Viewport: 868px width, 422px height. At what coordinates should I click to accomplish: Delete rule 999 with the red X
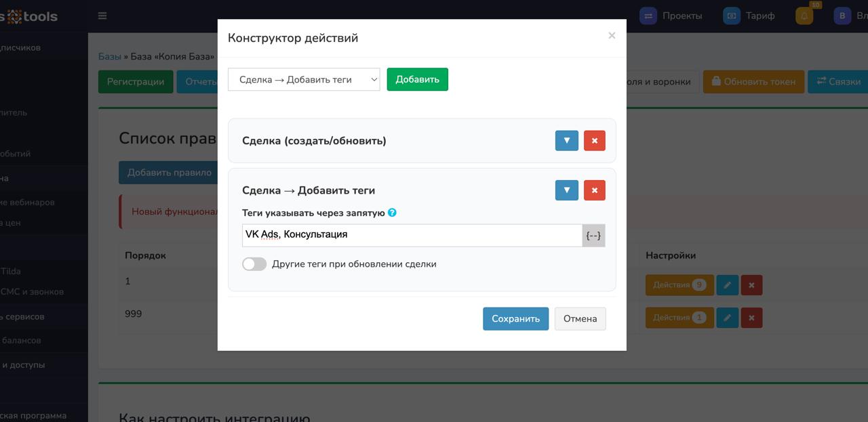coord(751,318)
